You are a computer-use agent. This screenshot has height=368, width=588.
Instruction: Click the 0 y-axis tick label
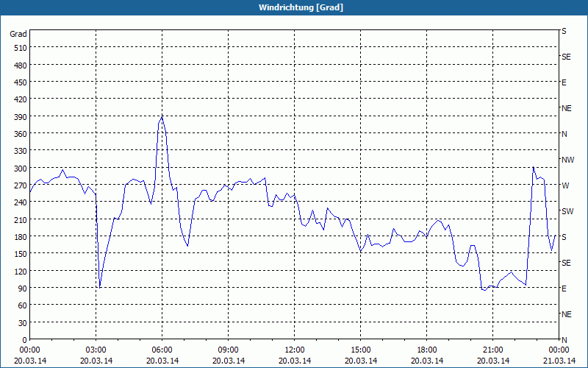[25, 340]
